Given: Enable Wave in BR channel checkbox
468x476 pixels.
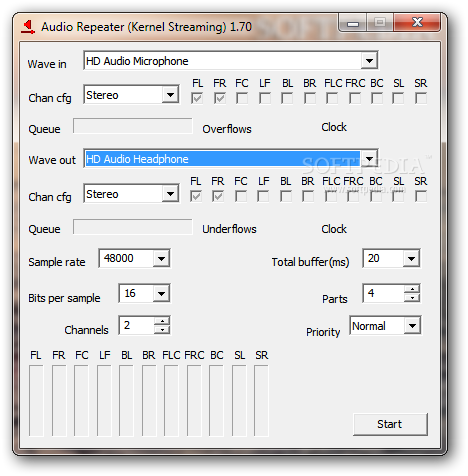Looking at the screenshot, I should pyautogui.click(x=310, y=98).
